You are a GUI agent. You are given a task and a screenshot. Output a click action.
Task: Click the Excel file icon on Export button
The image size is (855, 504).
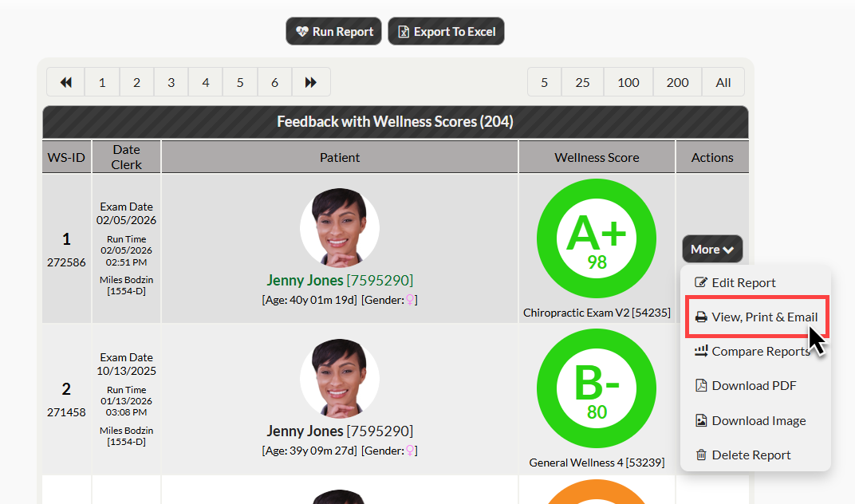pyautogui.click(x=404, y=32)
